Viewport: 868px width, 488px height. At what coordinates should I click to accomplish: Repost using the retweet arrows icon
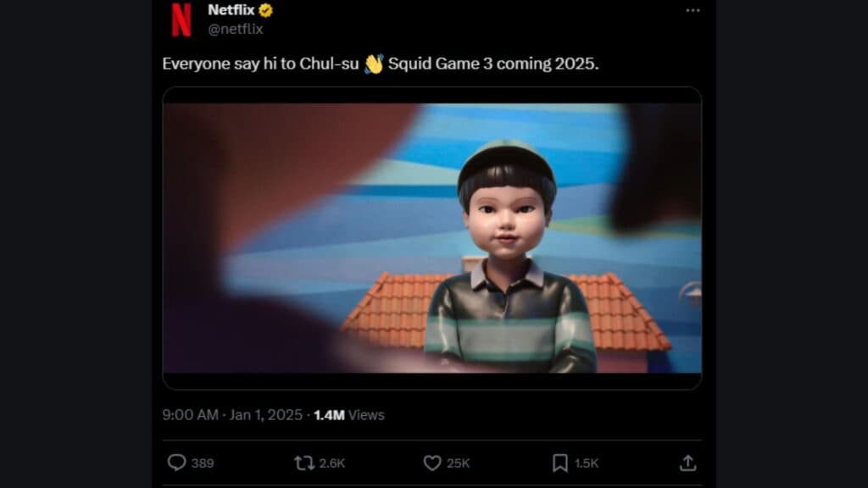(304, 463)
